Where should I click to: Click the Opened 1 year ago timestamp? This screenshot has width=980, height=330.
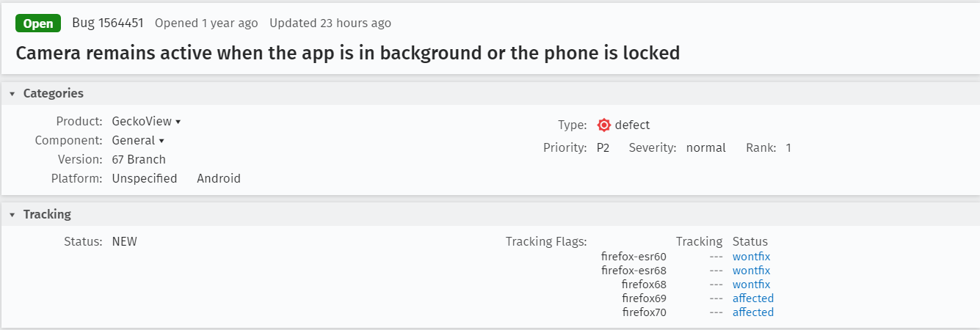[x=206, y=23]
